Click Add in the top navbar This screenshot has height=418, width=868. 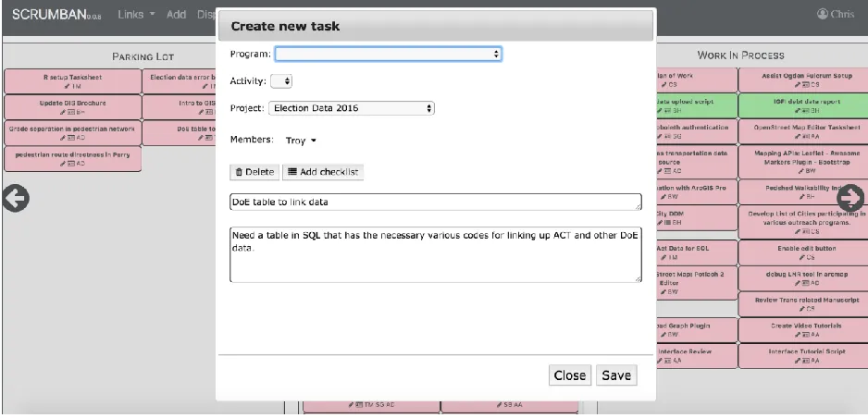click(176, 15)
